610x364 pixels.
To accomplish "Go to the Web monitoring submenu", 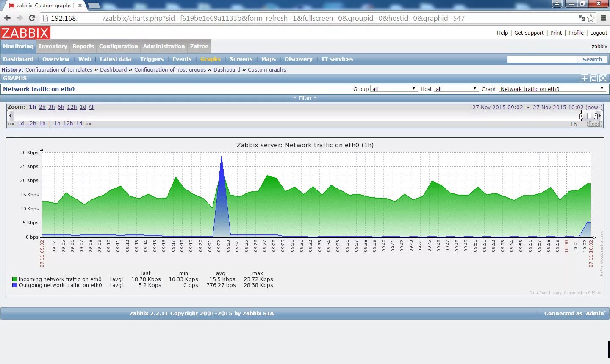I will coord(85,59).
